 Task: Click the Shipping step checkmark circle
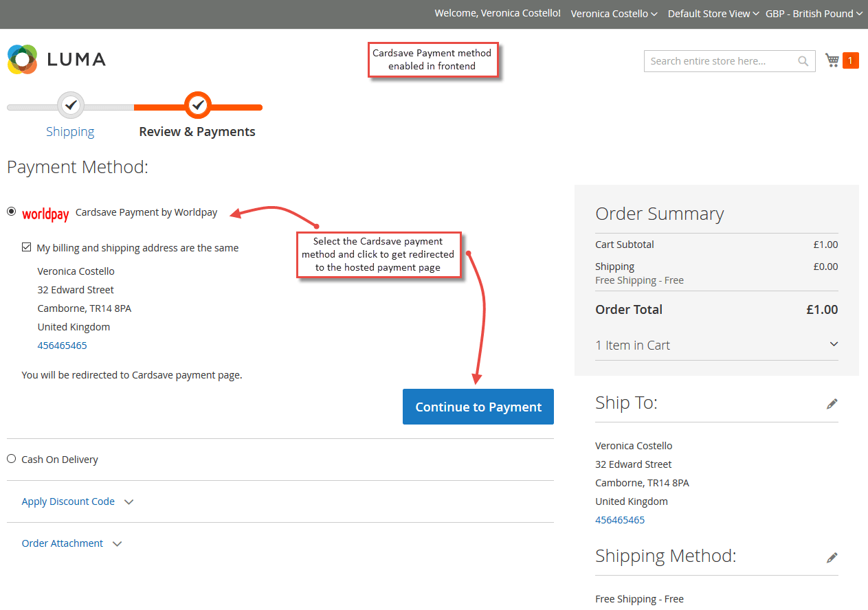tap(70, 105)
